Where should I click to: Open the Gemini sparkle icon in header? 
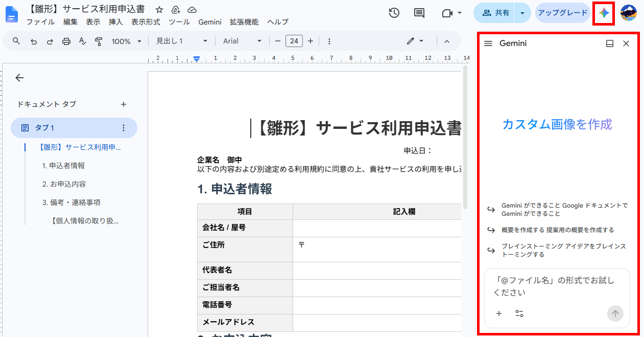click(x=604, y=13)
